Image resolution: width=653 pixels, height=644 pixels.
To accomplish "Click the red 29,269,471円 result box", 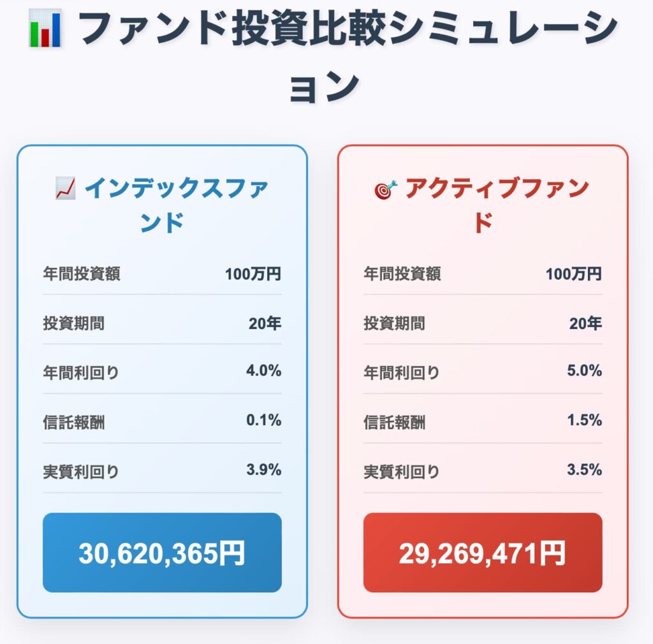I will (x=483, y=552).
